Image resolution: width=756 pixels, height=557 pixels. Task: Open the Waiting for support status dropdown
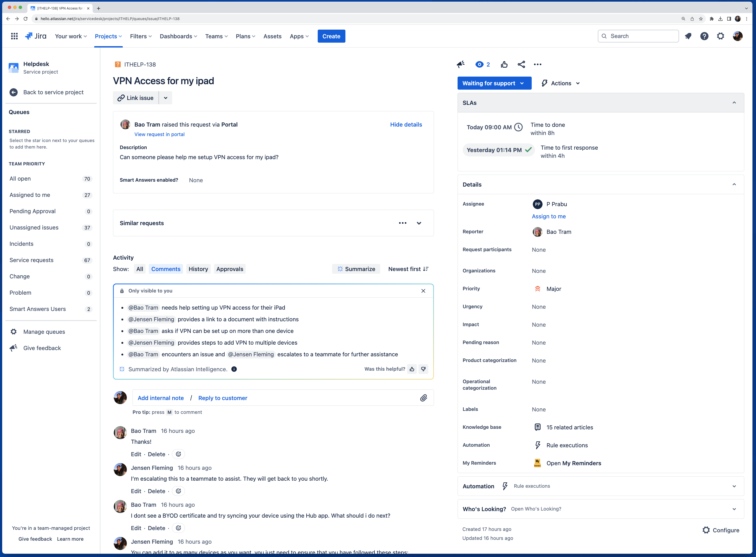point(494,83)
